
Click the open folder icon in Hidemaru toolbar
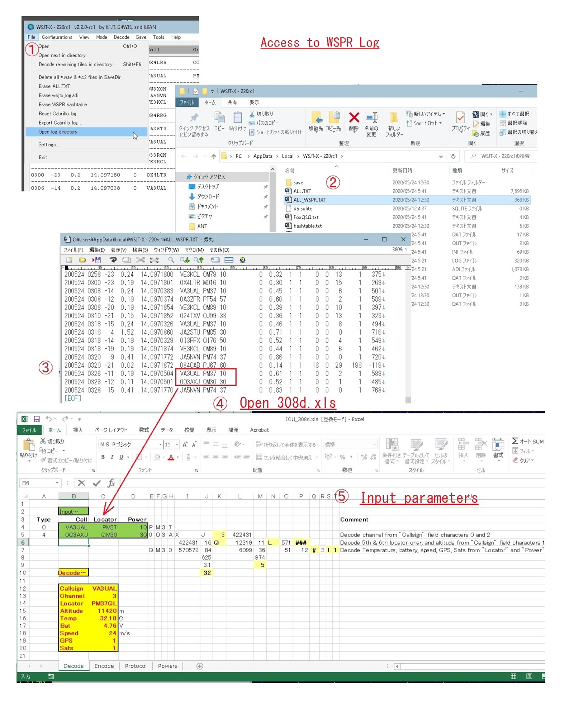point(82,260)
